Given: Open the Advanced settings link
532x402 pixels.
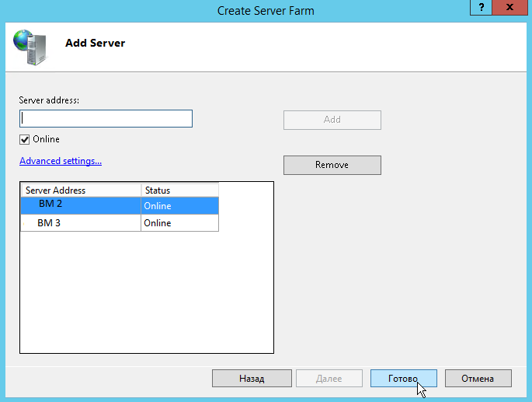Looking at the screenshot, I should click(x=61, y=161).
